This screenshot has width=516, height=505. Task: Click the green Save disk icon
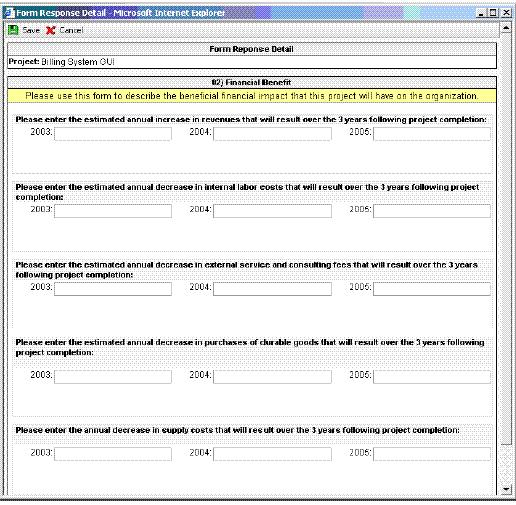(13, 30)
